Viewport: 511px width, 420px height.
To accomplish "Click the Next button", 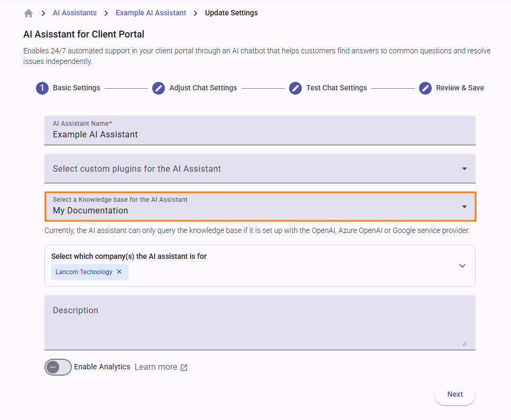I will pos(454,395).
